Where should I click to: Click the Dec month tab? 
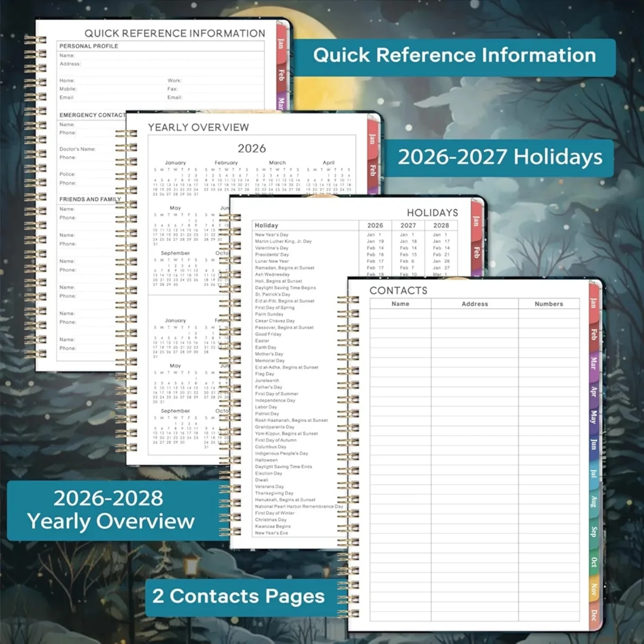[593, 615]
